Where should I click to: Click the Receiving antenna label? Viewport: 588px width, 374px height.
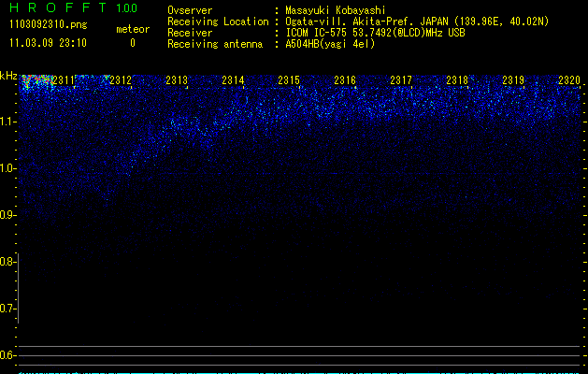click(x=215, y=44)
